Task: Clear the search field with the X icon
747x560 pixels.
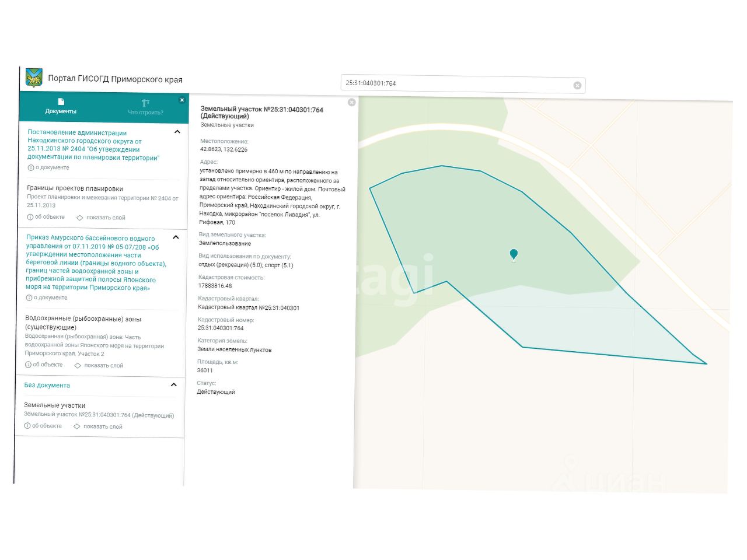Action: 577,85
